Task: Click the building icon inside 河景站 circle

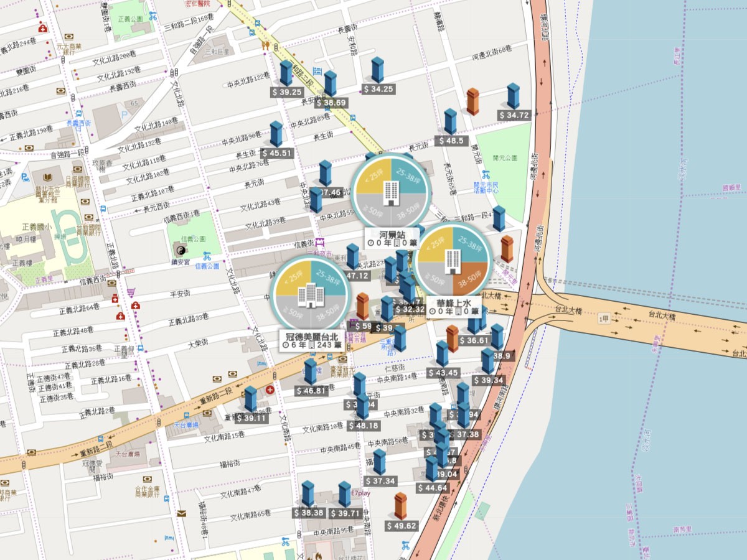Action: point(391,192)
